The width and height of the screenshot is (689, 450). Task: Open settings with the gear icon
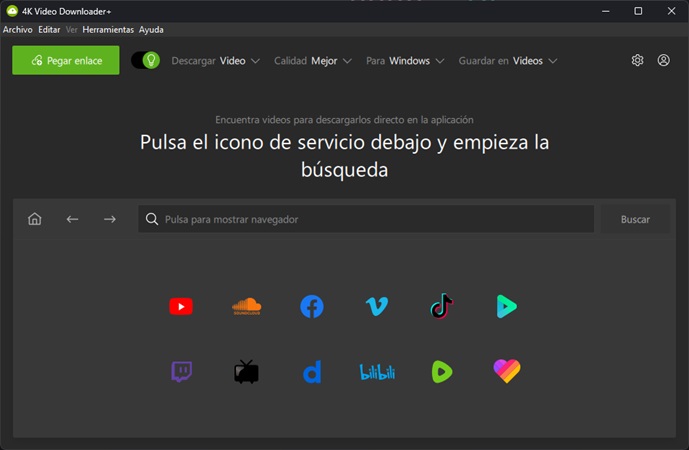638,60
